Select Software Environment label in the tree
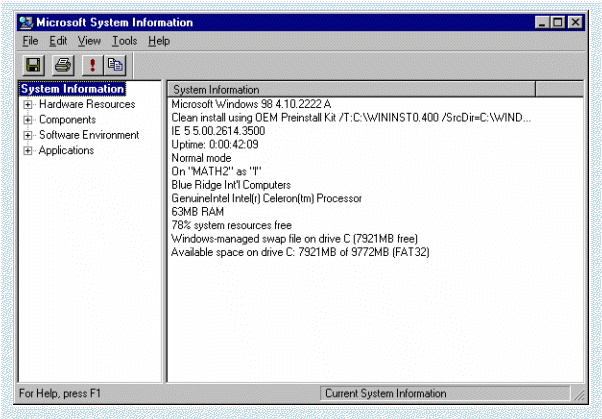This screenshot has width=602, height=419. 89,135
